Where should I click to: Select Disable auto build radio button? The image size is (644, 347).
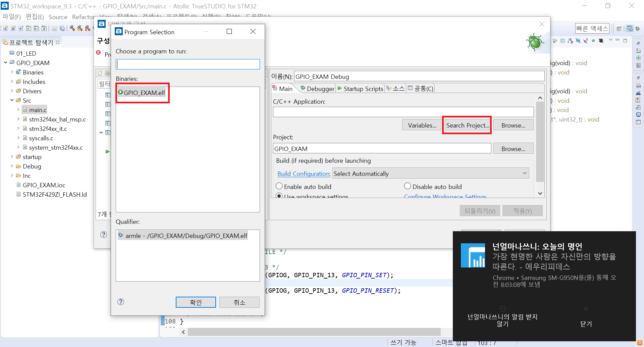coord(408,186)
